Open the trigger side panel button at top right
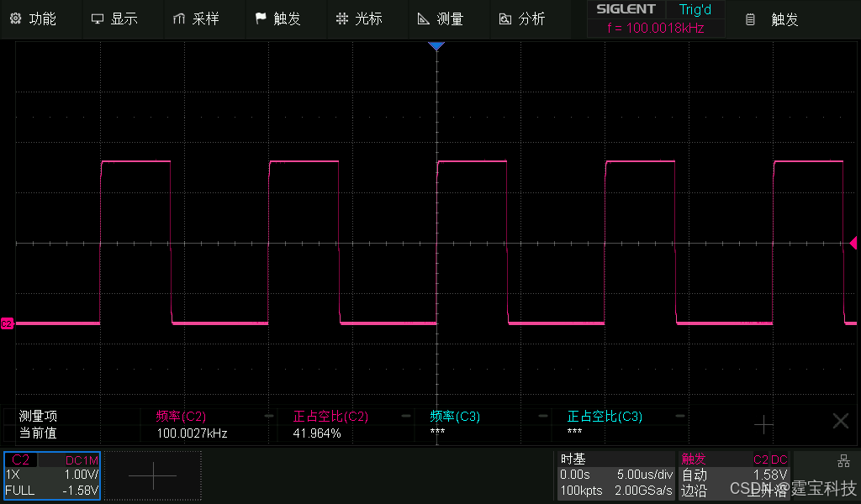Screen dimensions: 861x504 (x=793, y=19)
